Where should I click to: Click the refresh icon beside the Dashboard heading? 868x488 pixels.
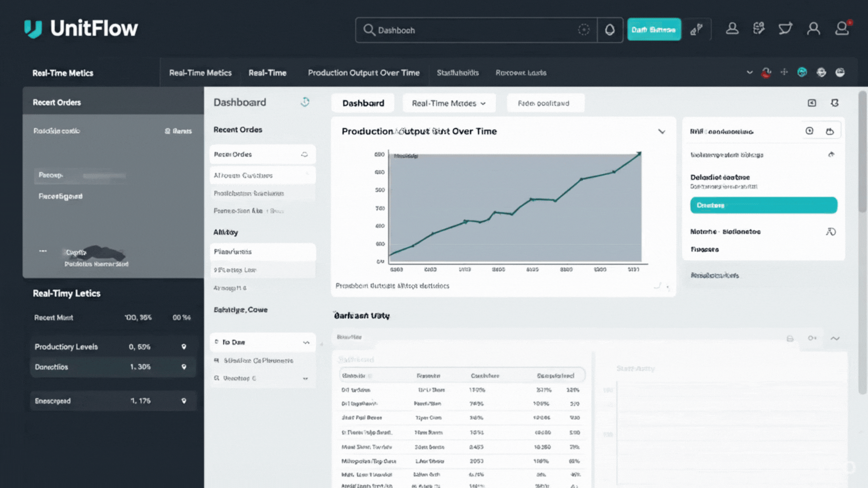(305, 102)
